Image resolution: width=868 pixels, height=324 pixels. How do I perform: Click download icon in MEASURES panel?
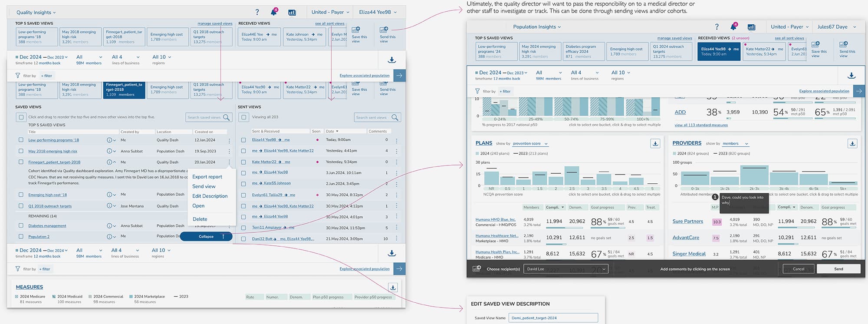[x=392, y=288]
